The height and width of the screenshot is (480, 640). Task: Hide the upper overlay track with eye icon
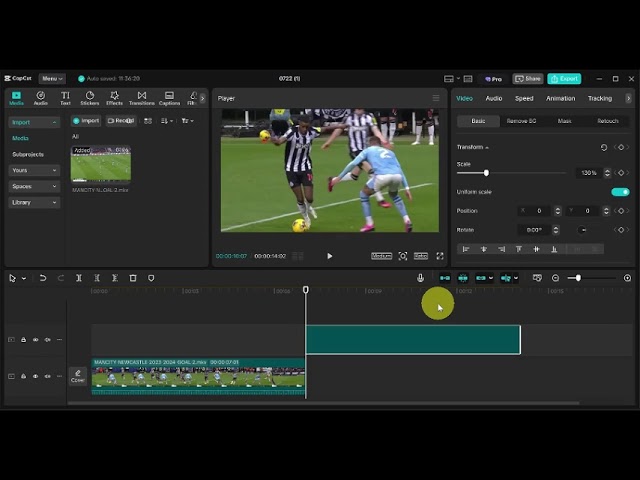[36, 340]
